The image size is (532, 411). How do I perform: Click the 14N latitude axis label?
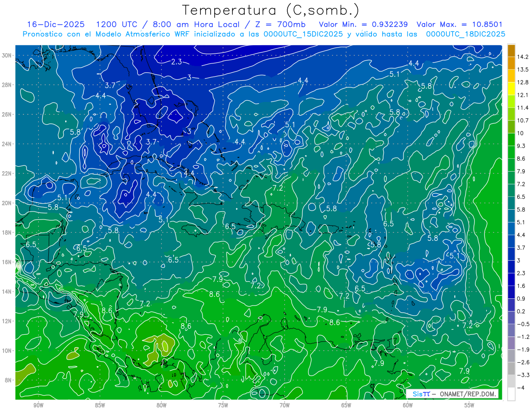(x=7, y=291)
